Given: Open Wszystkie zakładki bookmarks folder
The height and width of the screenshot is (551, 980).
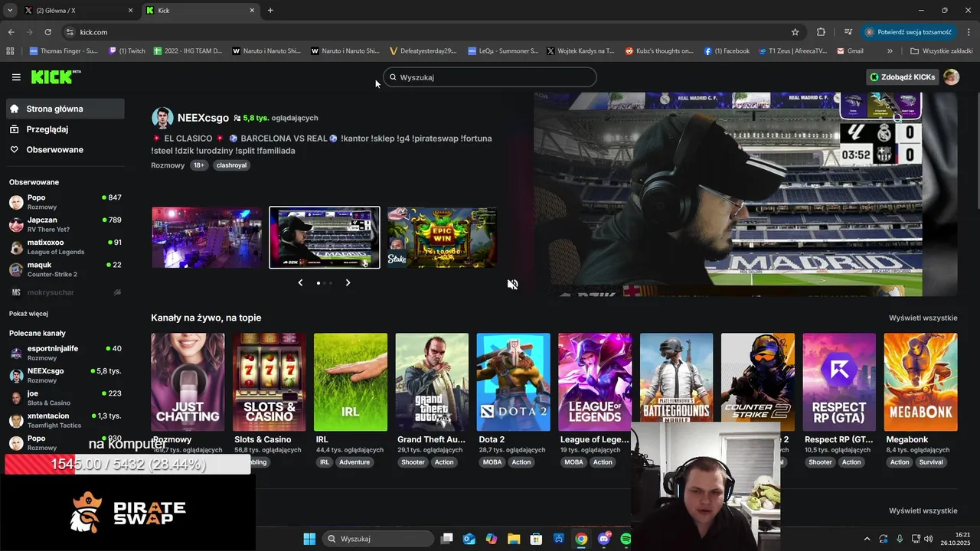Looking at the screenshot, I should click(942, 51).
